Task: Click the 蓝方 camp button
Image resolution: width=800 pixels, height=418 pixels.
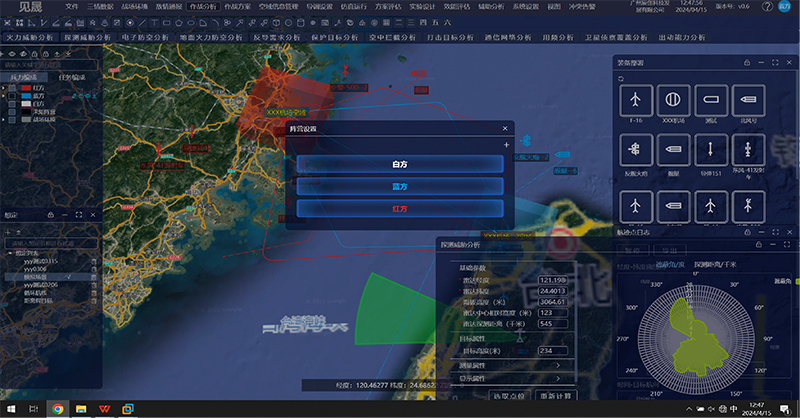Action: coord(399,185)
